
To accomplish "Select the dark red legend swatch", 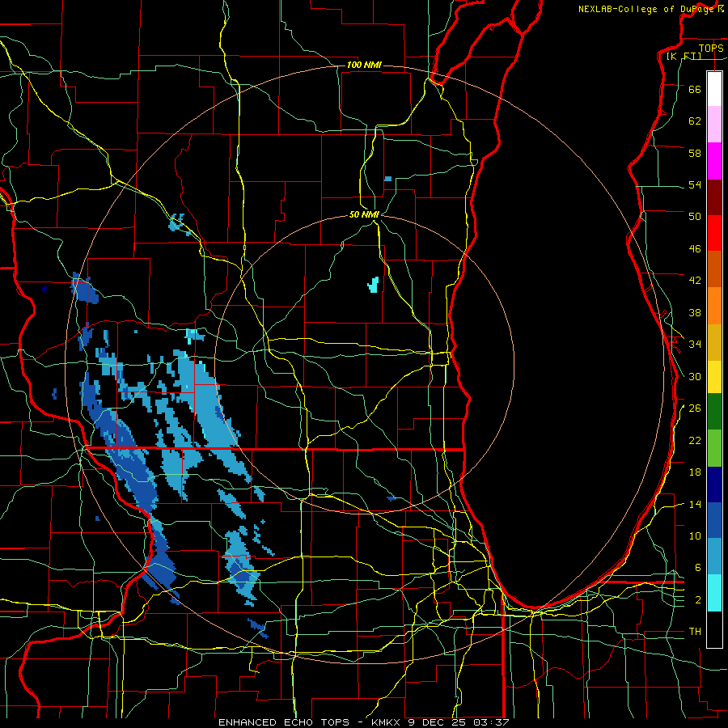I will (x=714, y=197).
